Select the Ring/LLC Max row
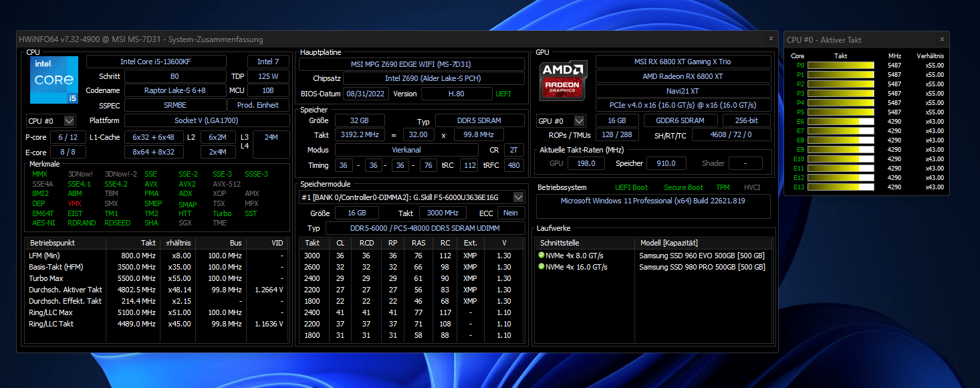 (x=158, y=312)
